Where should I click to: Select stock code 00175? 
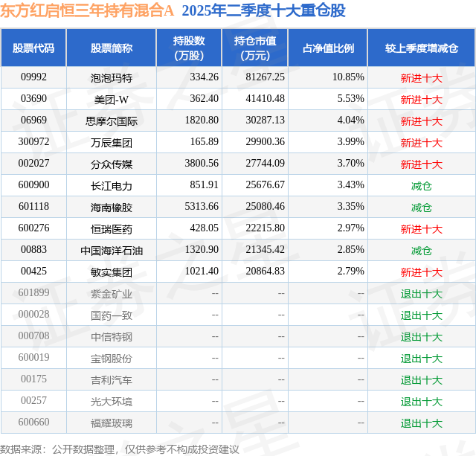pos(33,379)
